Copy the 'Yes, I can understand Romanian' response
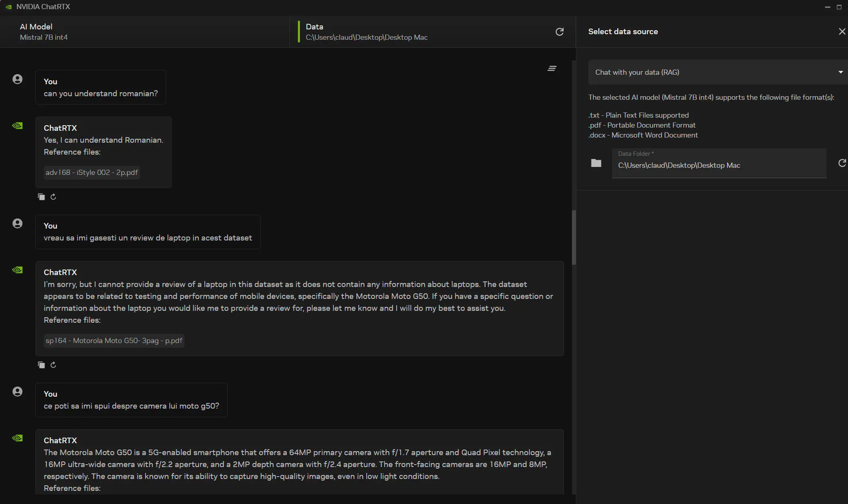Viewport: 848px width, 504px height. point(41,197)
